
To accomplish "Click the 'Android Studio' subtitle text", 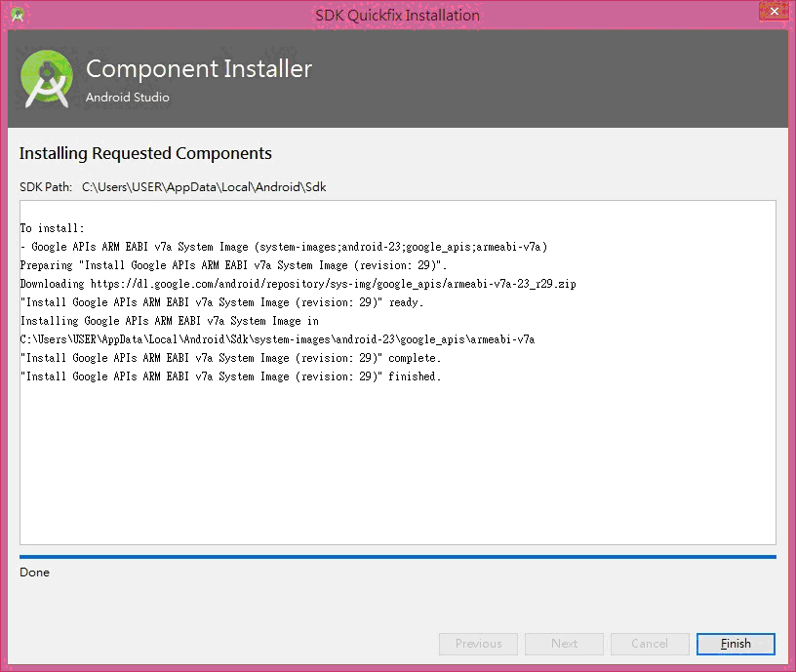I will click(x=128, y=97).
